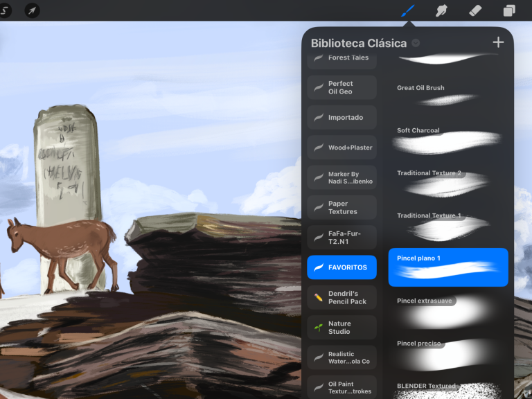The height and width of the screenshot is (399, 532).
Task: Open the Layers panel icon
Action: point(509,10)
